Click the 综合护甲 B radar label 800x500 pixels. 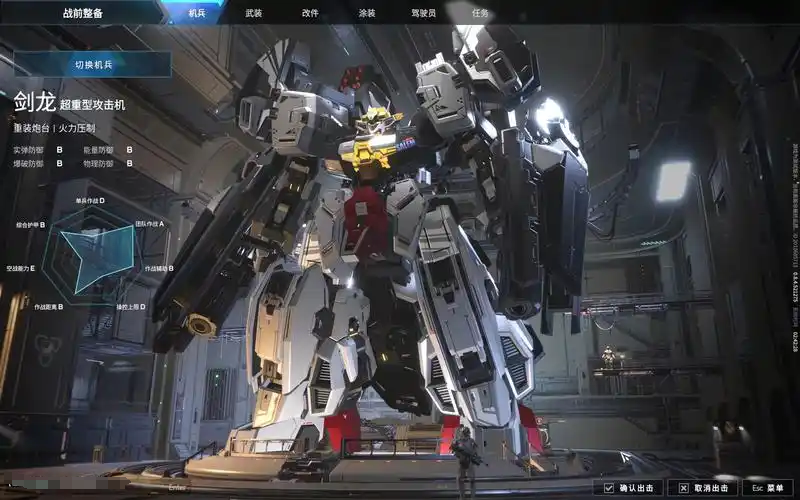pos(30,224)
